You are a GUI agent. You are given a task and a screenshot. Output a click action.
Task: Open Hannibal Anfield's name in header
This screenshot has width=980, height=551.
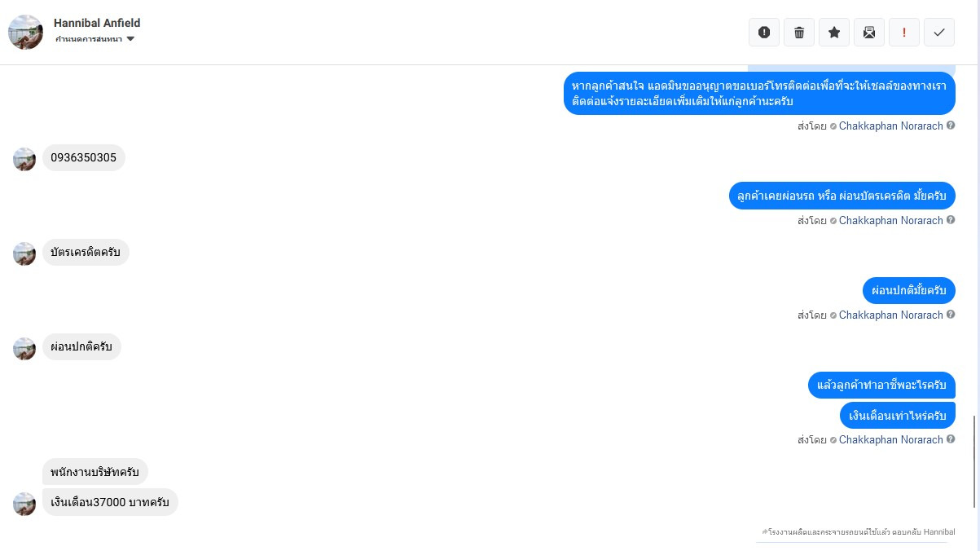point(97,23)
